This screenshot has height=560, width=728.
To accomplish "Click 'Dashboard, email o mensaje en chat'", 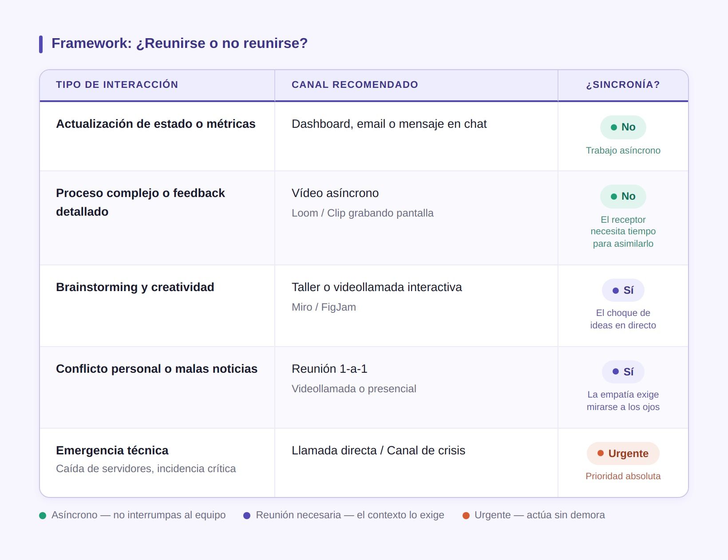I will coord(389,124).
